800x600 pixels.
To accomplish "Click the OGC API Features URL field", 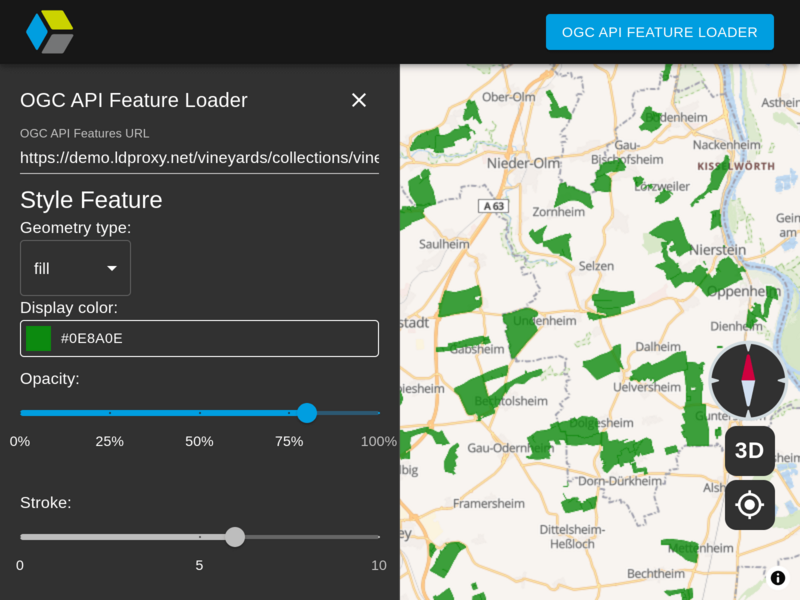I will tap(199, 158).
